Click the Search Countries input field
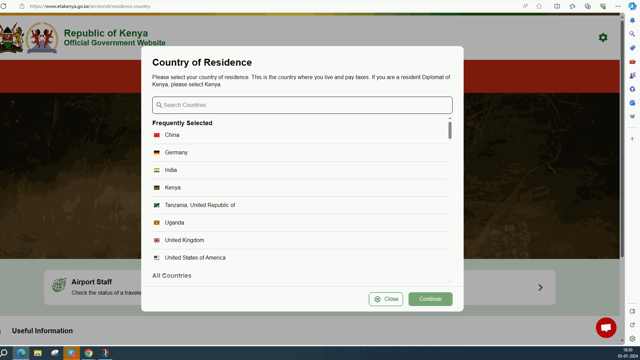 tap(302, 105)
